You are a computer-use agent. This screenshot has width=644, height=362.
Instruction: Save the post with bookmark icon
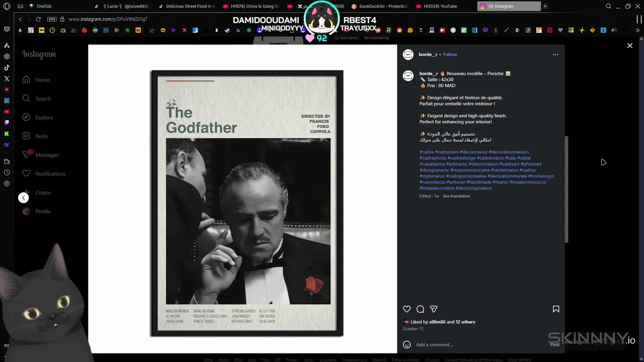[x=556, y=309]
